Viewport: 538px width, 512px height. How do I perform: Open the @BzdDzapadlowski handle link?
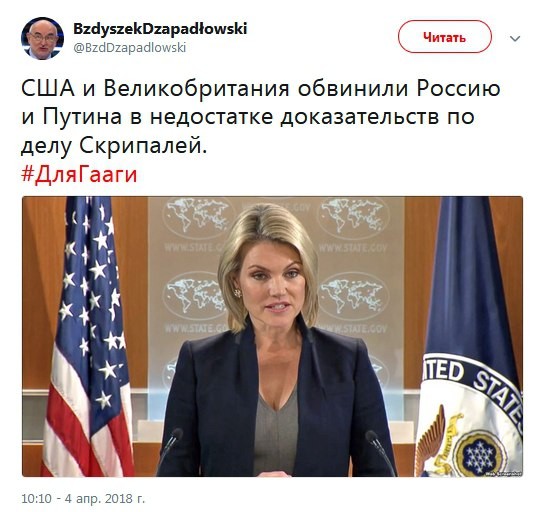coord(130,48)
